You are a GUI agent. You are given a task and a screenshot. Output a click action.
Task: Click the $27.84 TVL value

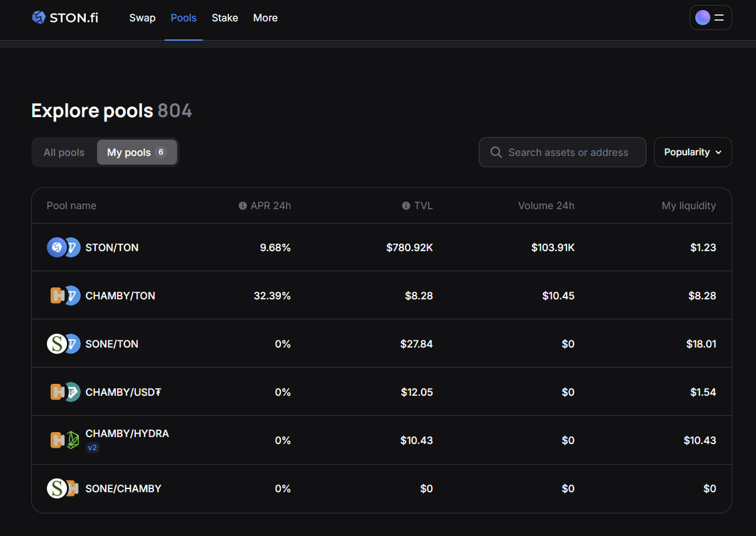tap(417, 344)
